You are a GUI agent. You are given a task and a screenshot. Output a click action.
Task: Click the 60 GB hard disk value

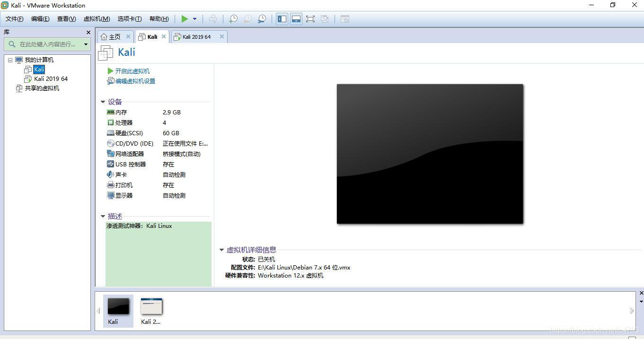click(x=171, y=133)
